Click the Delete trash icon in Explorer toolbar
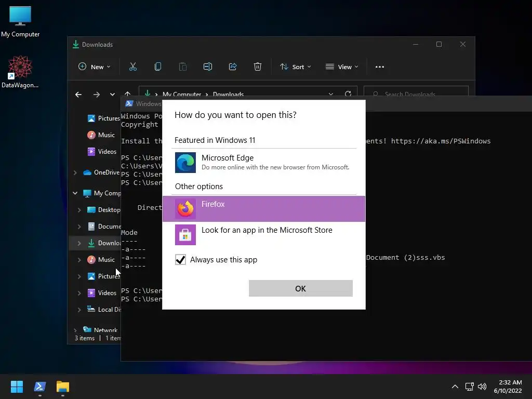532x399 pixels. [x=258, y=67]
